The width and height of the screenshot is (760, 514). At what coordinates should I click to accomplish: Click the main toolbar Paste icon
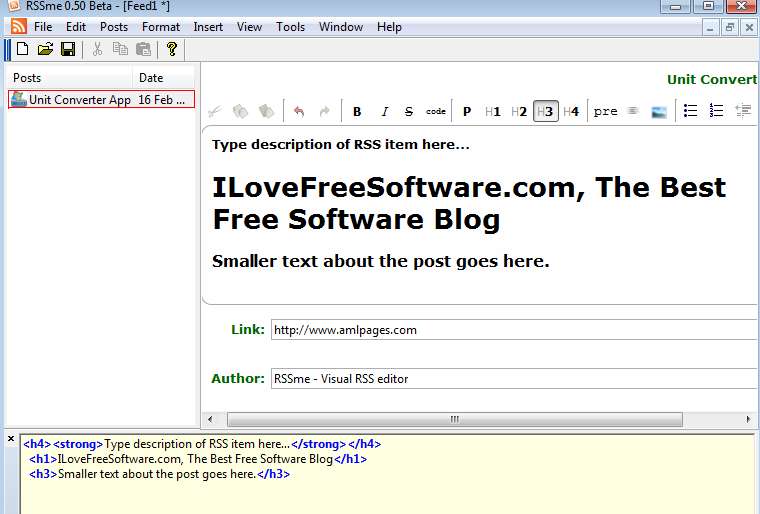pos(143,49)
